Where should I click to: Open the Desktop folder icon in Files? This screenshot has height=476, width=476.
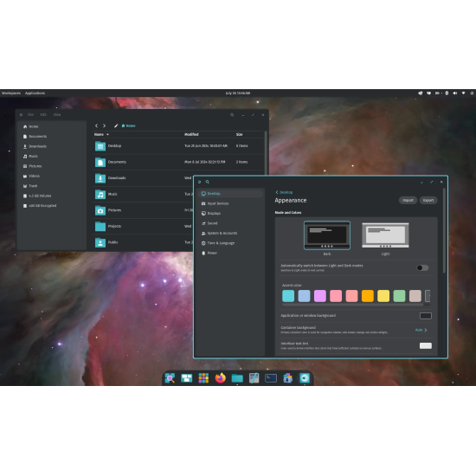[100, 146]
